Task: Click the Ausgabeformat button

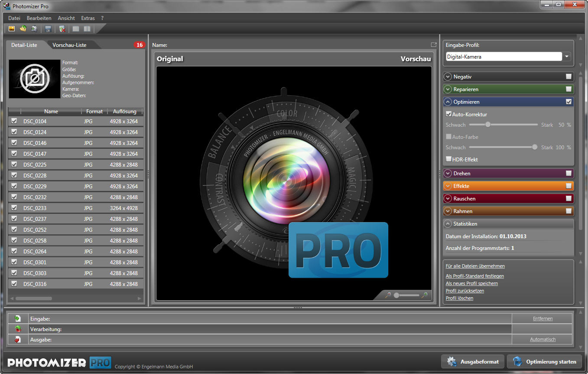Action: [473, 361]
